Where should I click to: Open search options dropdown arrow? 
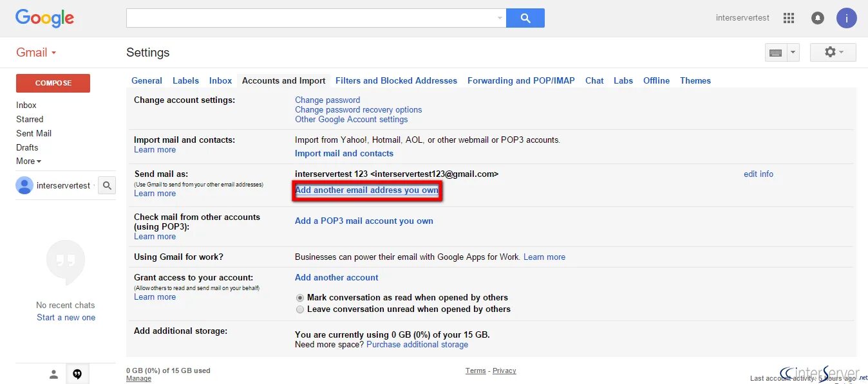click(x=500, y=18)
